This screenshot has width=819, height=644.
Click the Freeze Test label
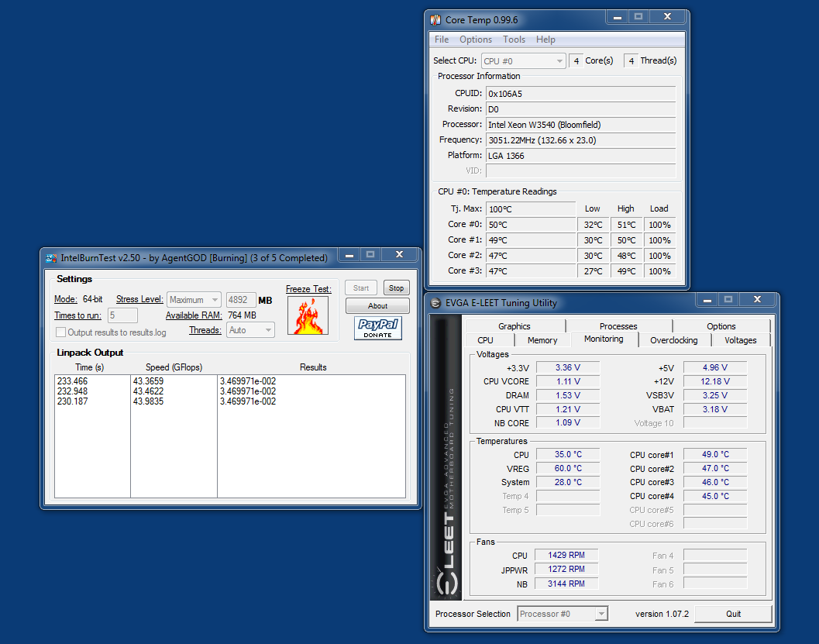click(x=308, y=289)
